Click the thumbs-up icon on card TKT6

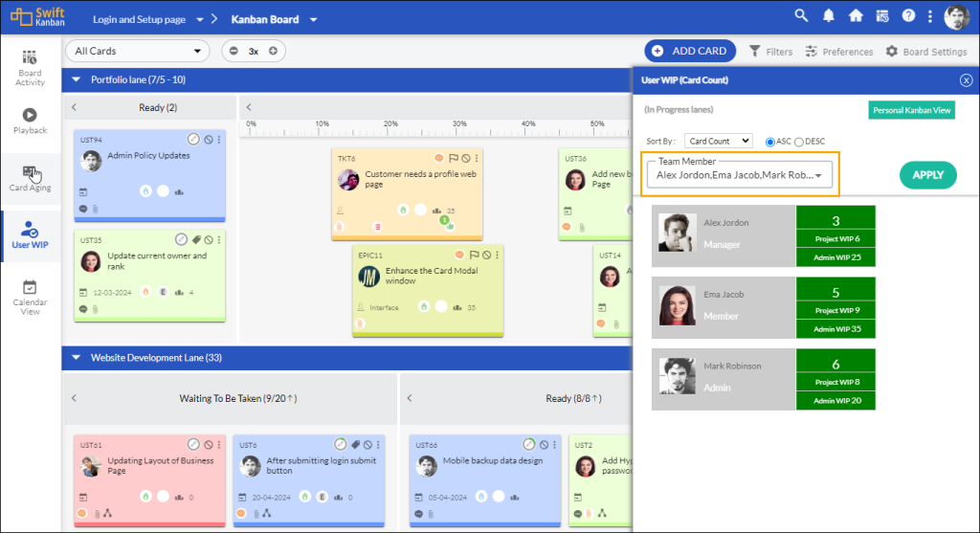[450, 227]
